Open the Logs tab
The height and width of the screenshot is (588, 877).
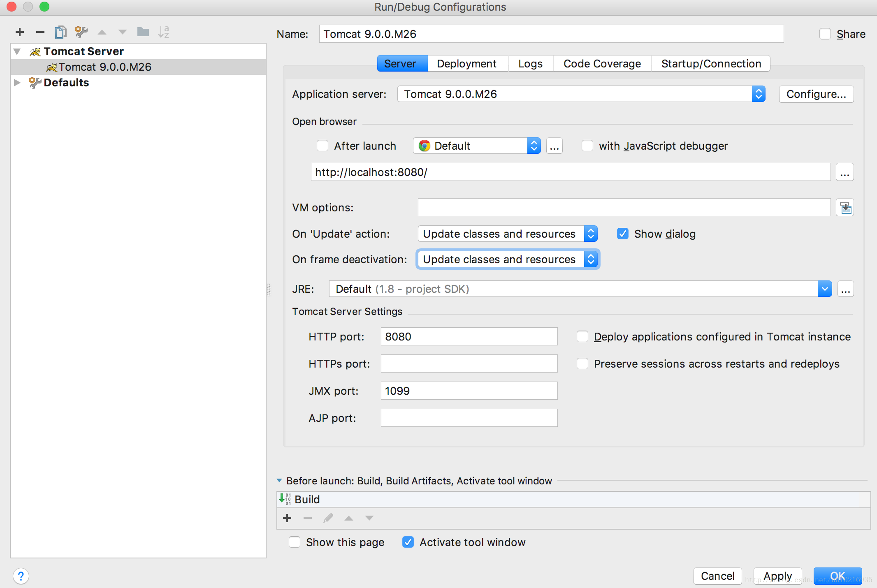(x=530, y=64)
